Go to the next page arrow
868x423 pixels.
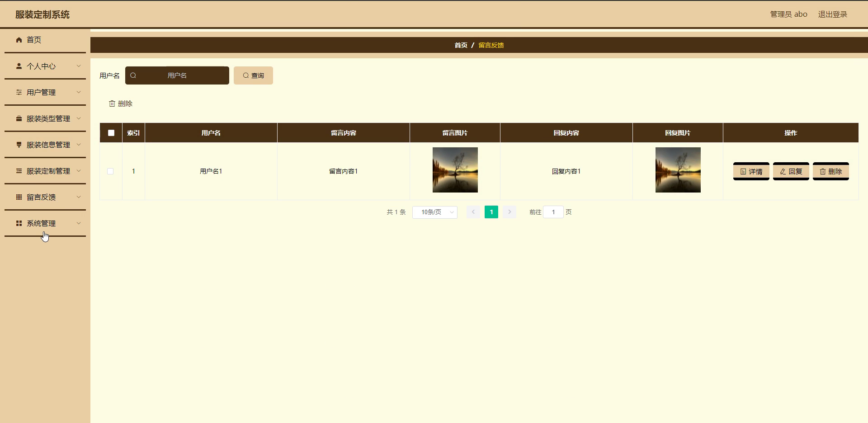pos(509,212)
